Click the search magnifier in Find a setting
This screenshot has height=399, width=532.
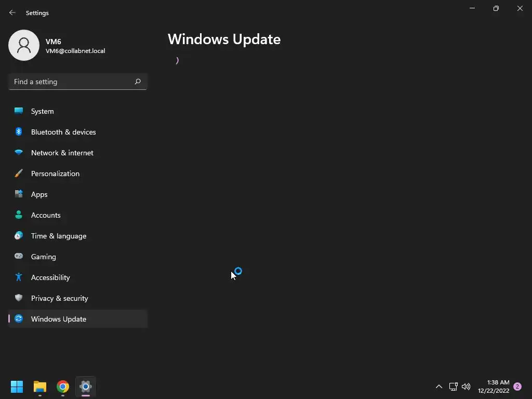tap(137, 82)
